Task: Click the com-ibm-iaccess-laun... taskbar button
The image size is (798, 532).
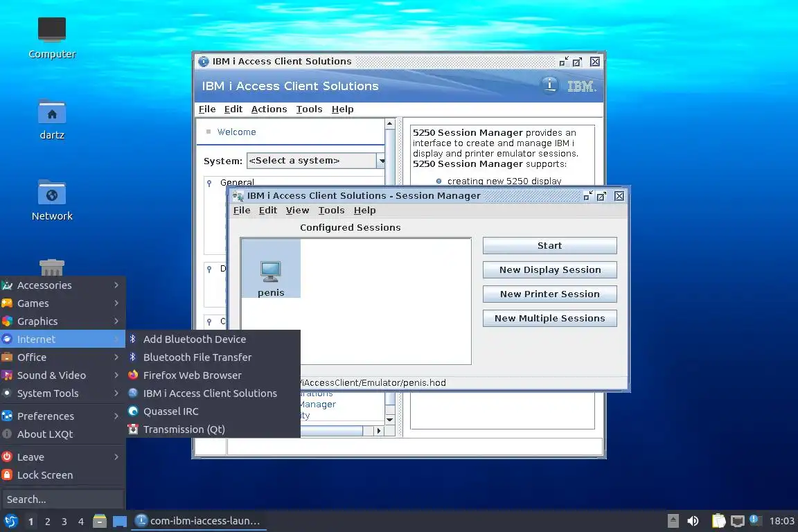Action: pyautogui.click(x=199, y=521)
